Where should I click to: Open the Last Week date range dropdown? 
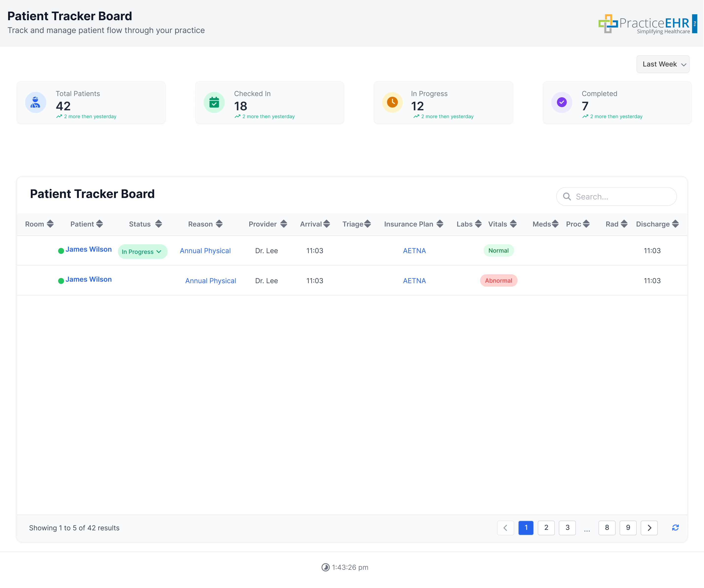click(x=663, y=64)
